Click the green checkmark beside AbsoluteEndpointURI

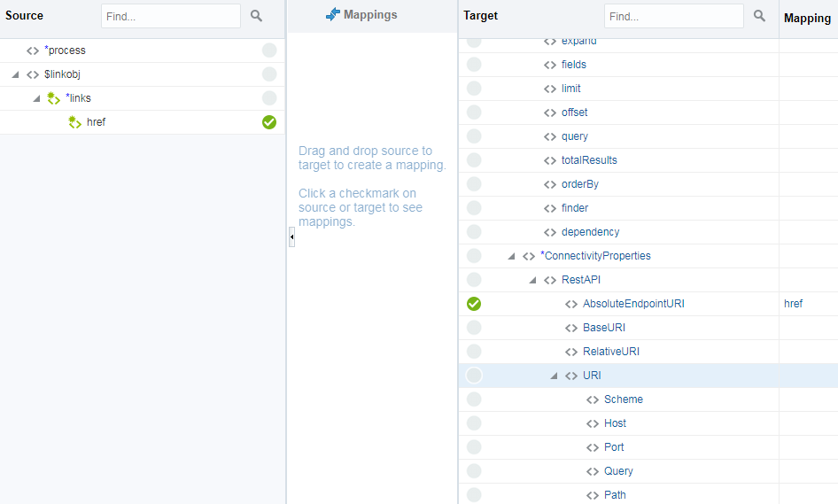click(x=474, y=304)
